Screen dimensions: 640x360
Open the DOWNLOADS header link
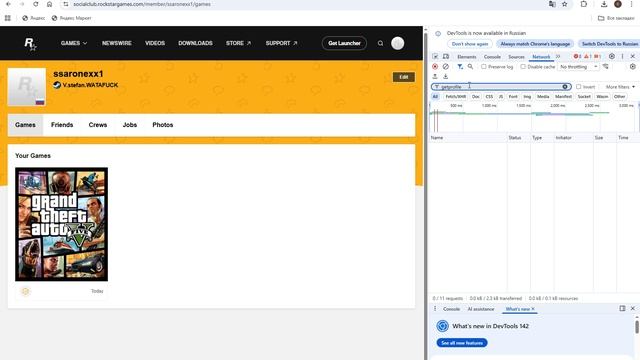click(195, 43)
